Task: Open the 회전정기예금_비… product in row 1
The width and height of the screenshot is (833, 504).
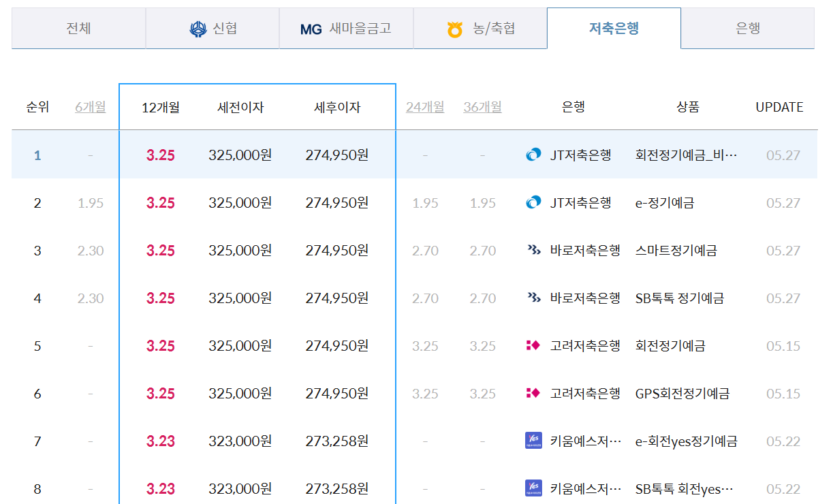Action: 687,155
